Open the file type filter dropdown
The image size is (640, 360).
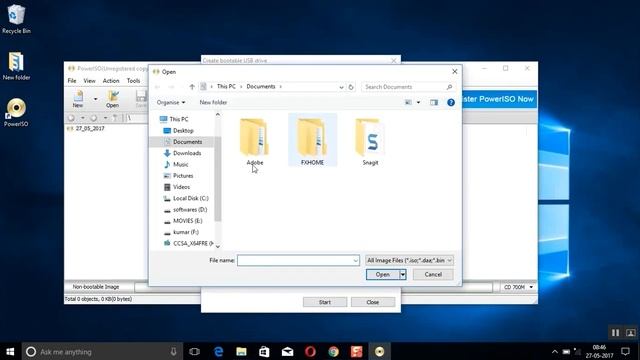point(409,260)
